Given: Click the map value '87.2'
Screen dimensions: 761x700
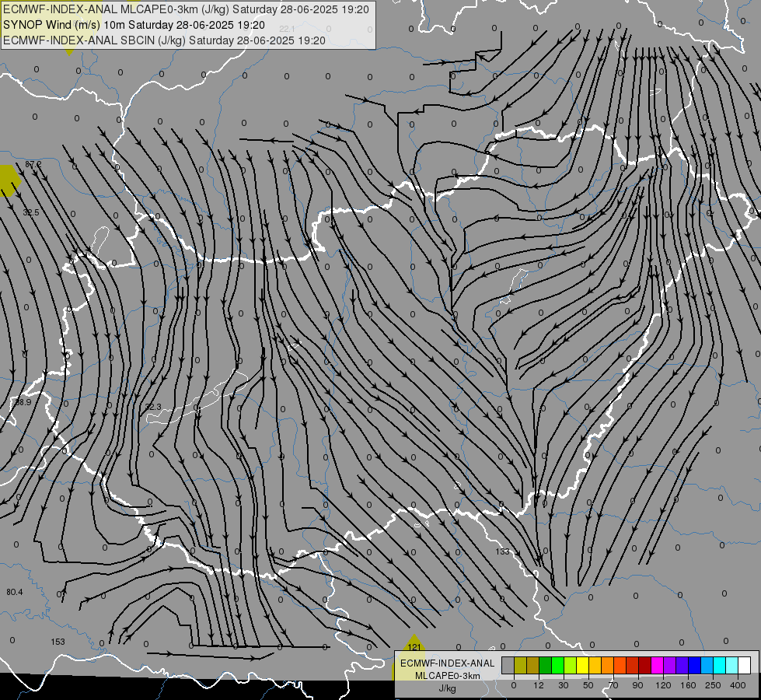Looking at the screenshot, I should (33, 165).
